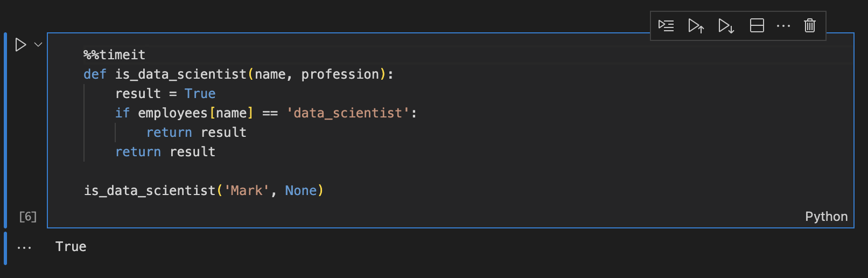This screenshot has height=278, width=868.
Task: Open output actions ellipsis menu
Action: pyautogui.click(x=24, y=248)
